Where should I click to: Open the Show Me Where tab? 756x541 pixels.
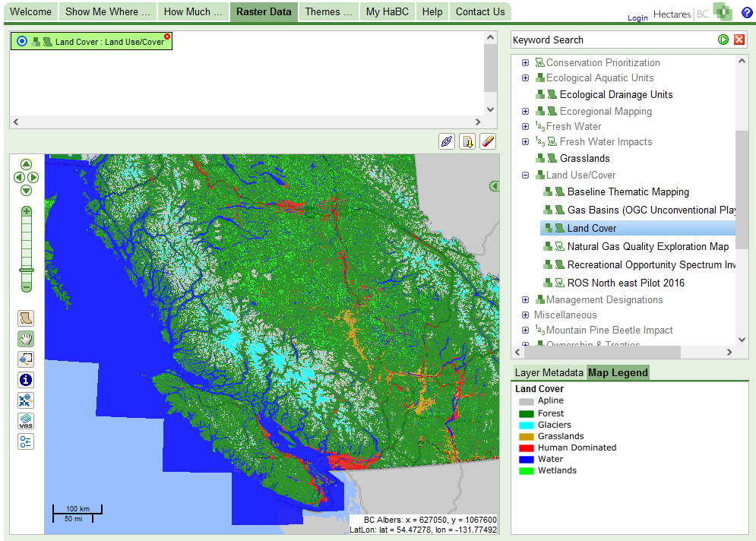(108, 11)
